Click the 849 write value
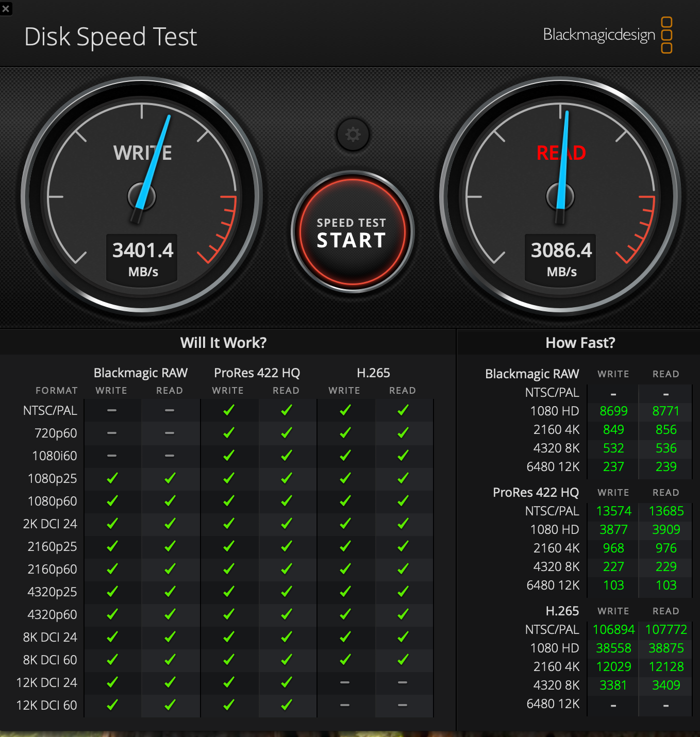Image resolution: width=700 pixels, height=737 pixels. click(x=613, y=430)
